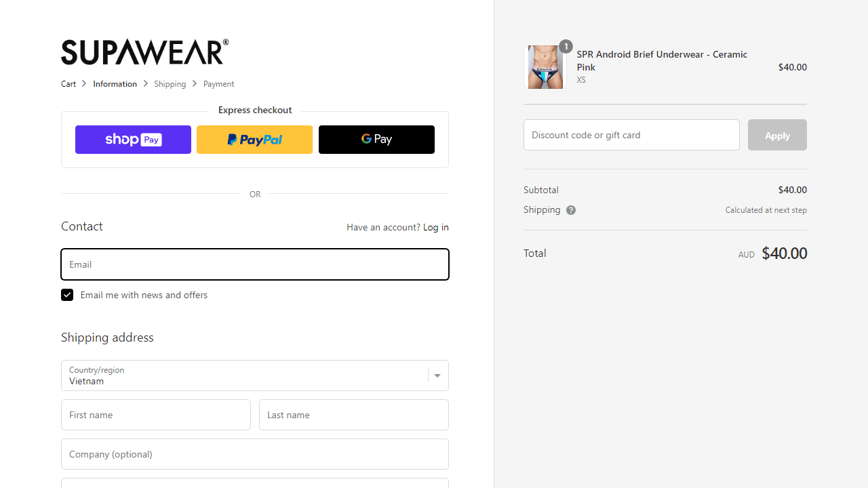
Task: Click the quantity badge on product thumbnail
Action: pyautogui.click(x=566, y=47)
